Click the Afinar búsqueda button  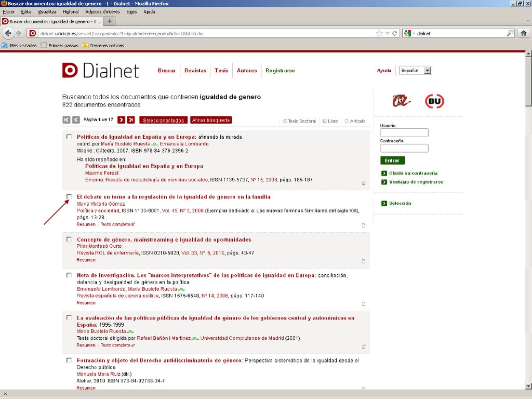[x=211, y=120]
